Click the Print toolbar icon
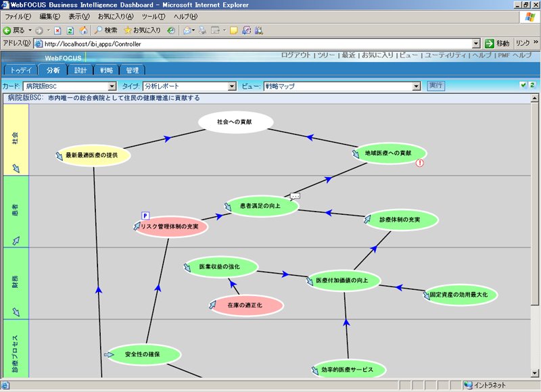This screenshot has width=541, height=392. [202, 30]
